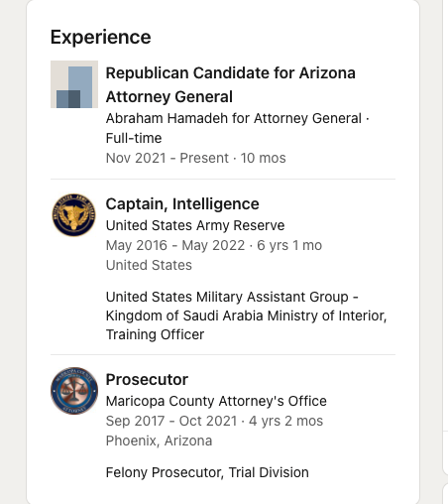Image resolution: width=448 pixels, height=504 pixels.
Task: Click the Maricopa County Attorney's Office seal
Action: (x=74, y=391)
